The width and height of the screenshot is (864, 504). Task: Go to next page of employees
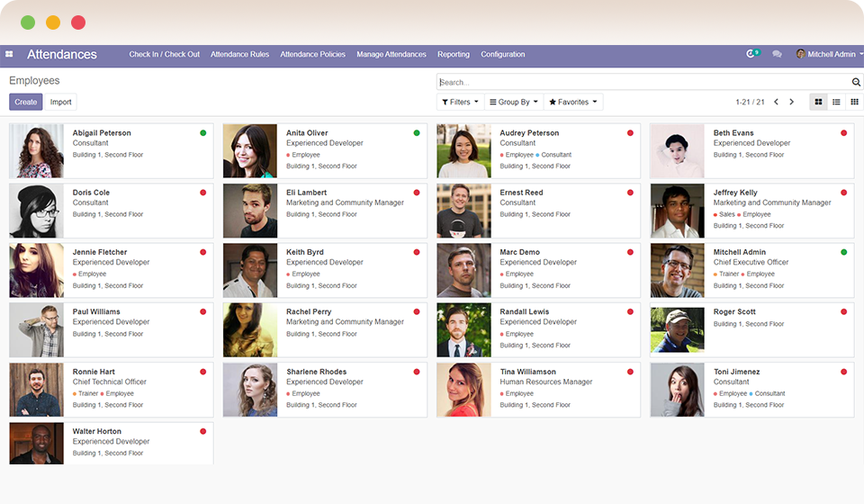(791, 102)
